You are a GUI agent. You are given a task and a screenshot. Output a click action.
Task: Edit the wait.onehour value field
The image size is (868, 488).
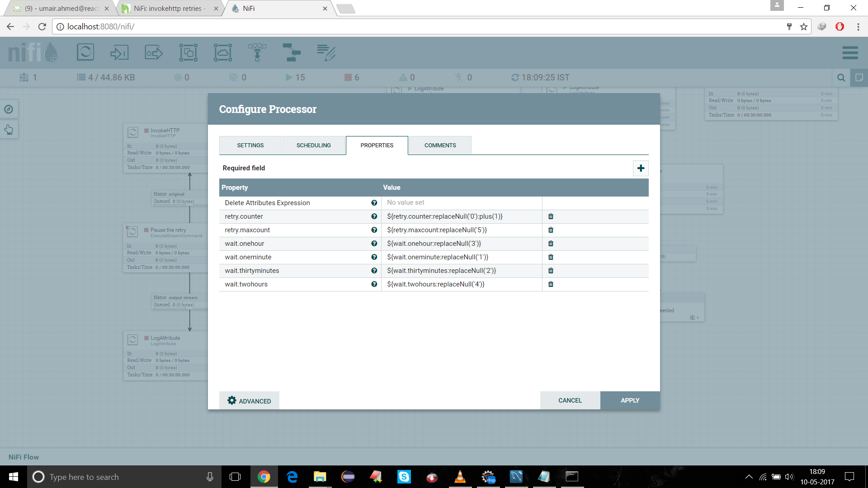(461, 244)
